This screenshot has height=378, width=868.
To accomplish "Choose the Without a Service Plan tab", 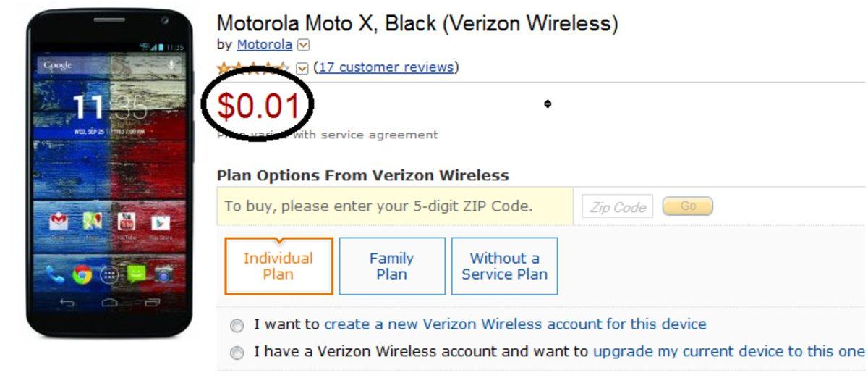I will pos(504,266).
